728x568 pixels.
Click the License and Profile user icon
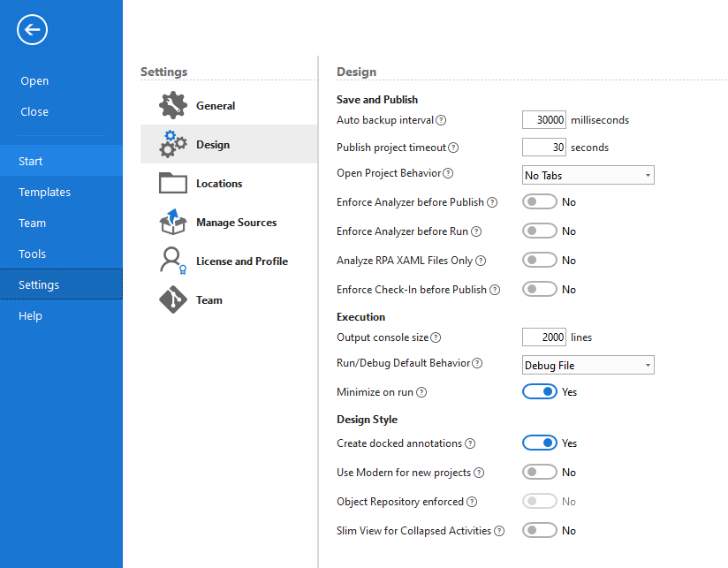click(x=172, y=261)
